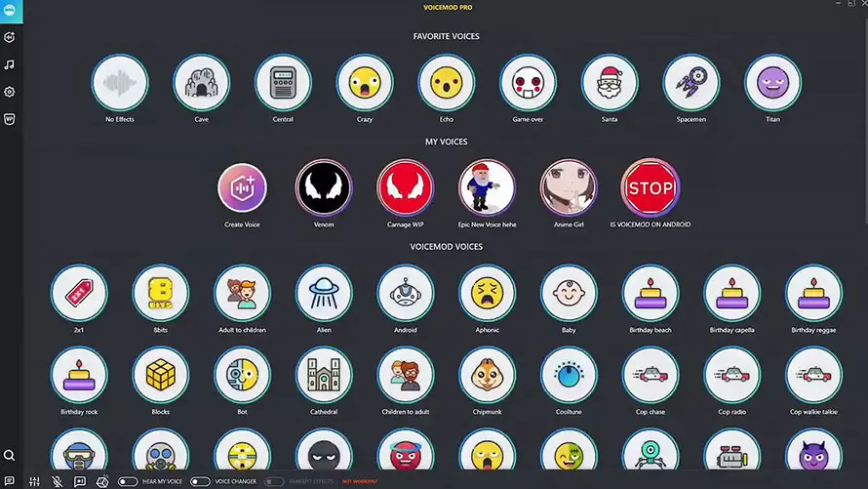Image resolution: width=868 pixels, height=489 pixels.
Task: Pick the Alien voice
Action: (x=324, y=294)
